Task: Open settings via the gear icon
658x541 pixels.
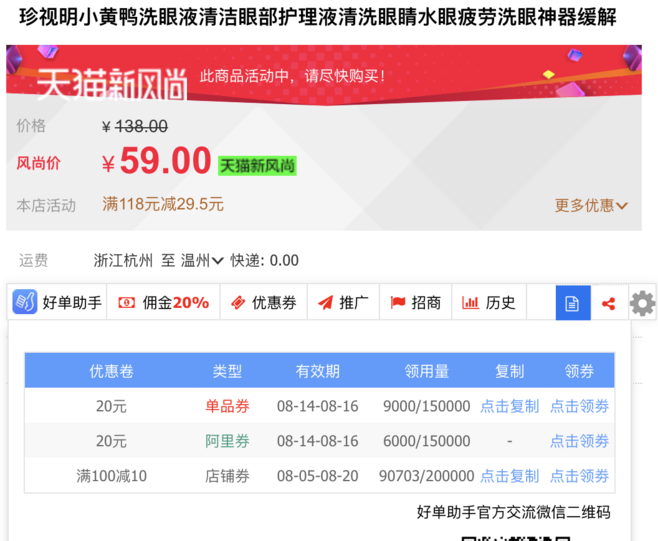Action: coord(642,303)
